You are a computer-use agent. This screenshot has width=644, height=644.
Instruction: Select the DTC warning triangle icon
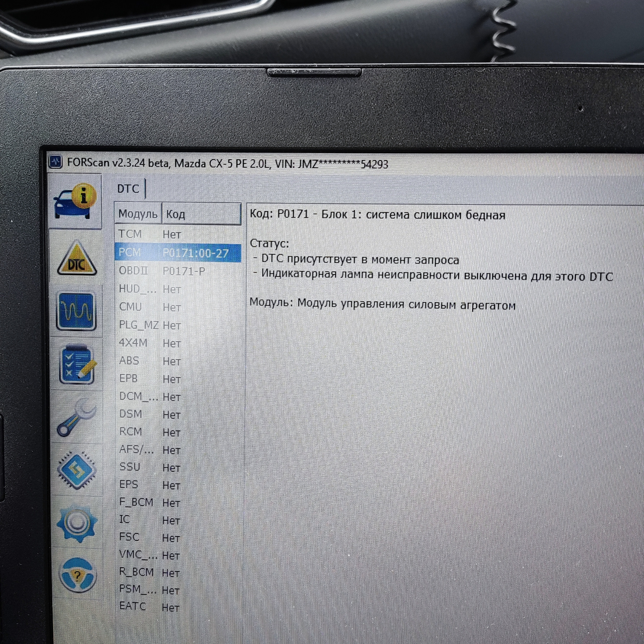(77, 258)
